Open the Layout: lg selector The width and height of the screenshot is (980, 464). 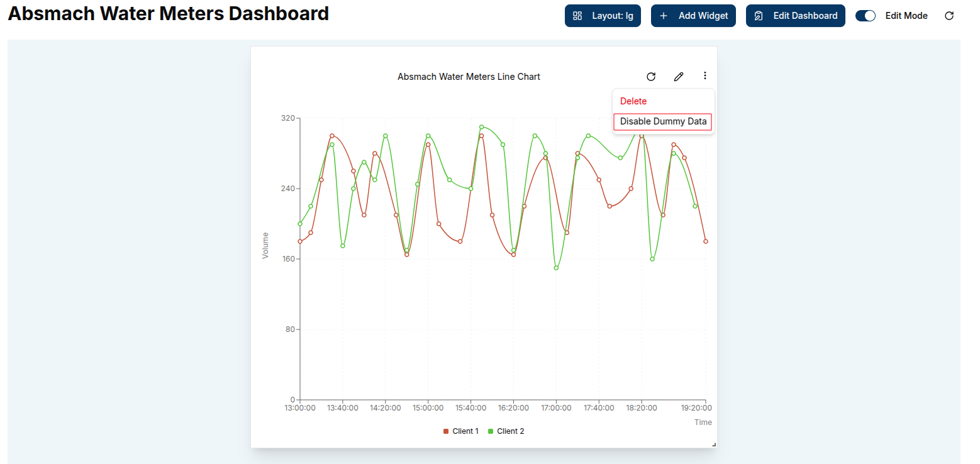pyautogui.click(x=603, y=16)
